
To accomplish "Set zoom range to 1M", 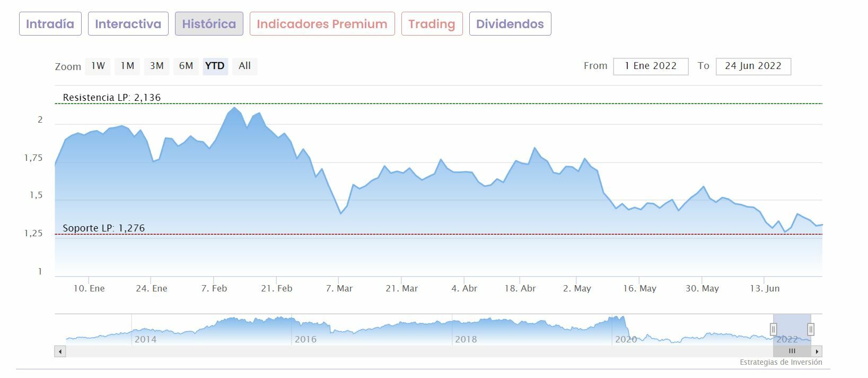I will coord(127,66).
